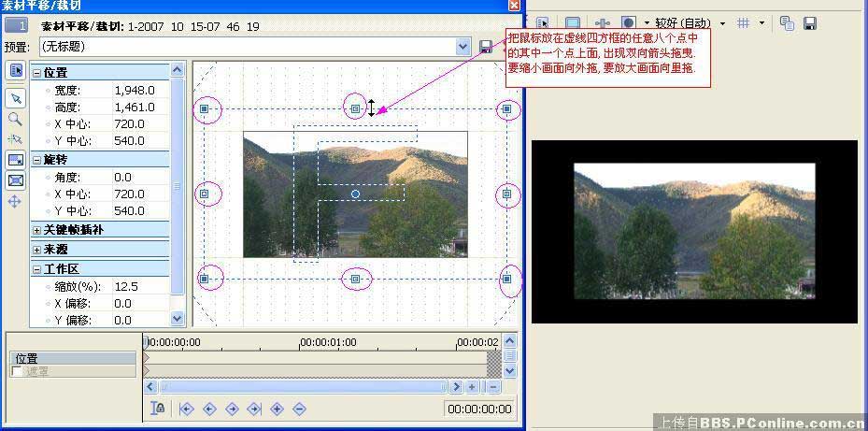Copy snapshot to clipboard icon

787,22
